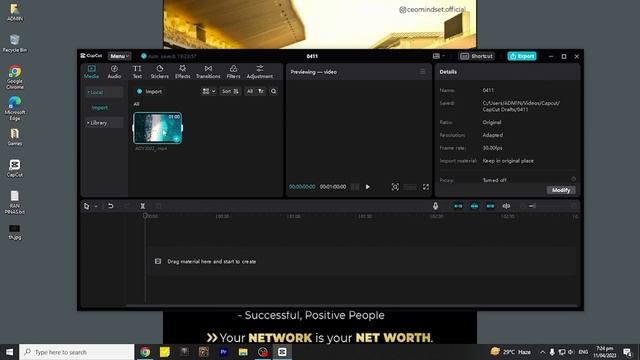Open the Filters tab
Viewport: 640px width, 360px height.
[x=233, y=71]
